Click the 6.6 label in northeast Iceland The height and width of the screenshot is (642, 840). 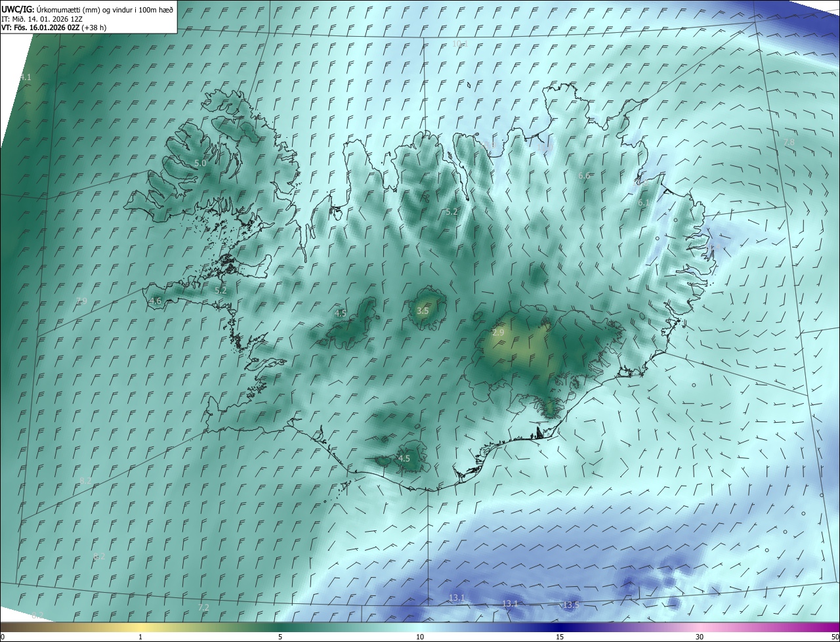pyautogui.click(x=585, y=176)
